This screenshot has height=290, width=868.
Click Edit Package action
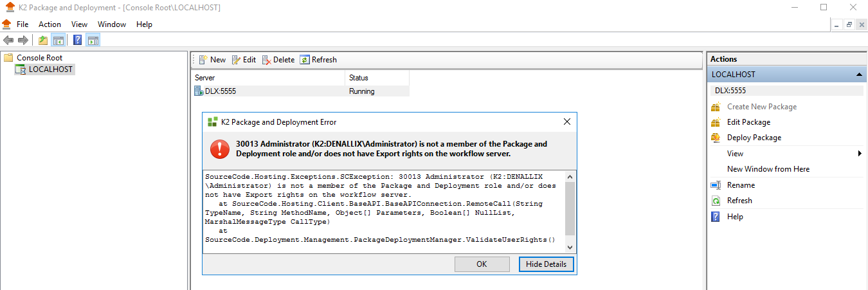[x=748, y=122]
